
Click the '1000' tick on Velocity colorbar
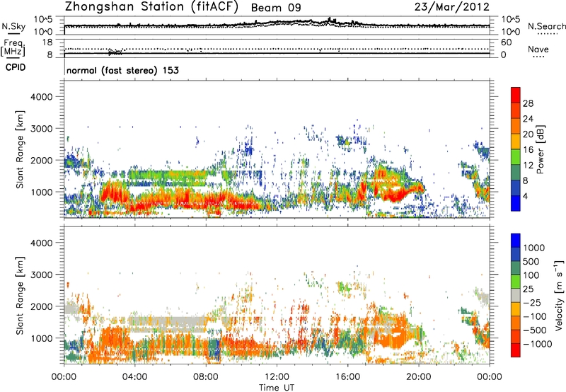point(534,248)
